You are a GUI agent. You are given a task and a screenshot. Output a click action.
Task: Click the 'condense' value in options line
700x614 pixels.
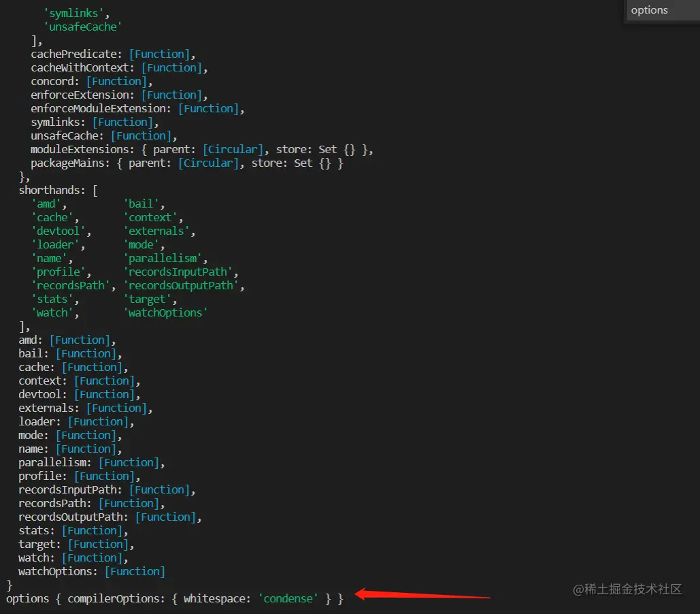click(x=288, y=599)
